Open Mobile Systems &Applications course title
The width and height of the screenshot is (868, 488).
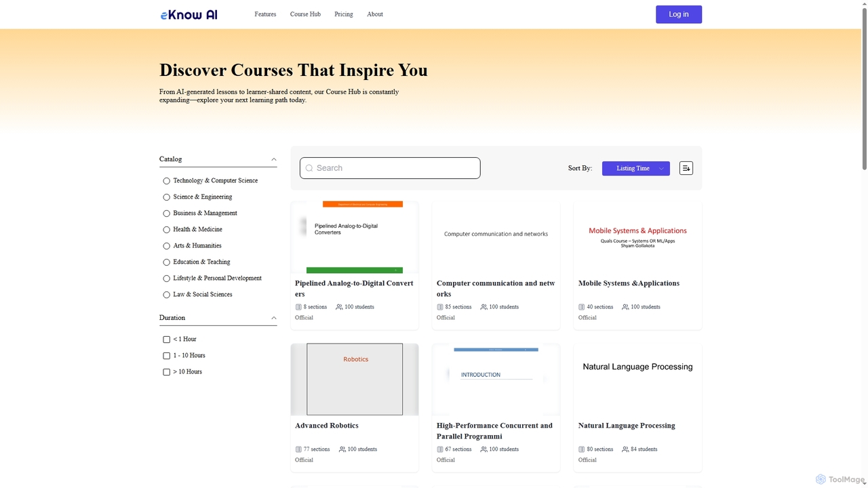pos(629,283)
